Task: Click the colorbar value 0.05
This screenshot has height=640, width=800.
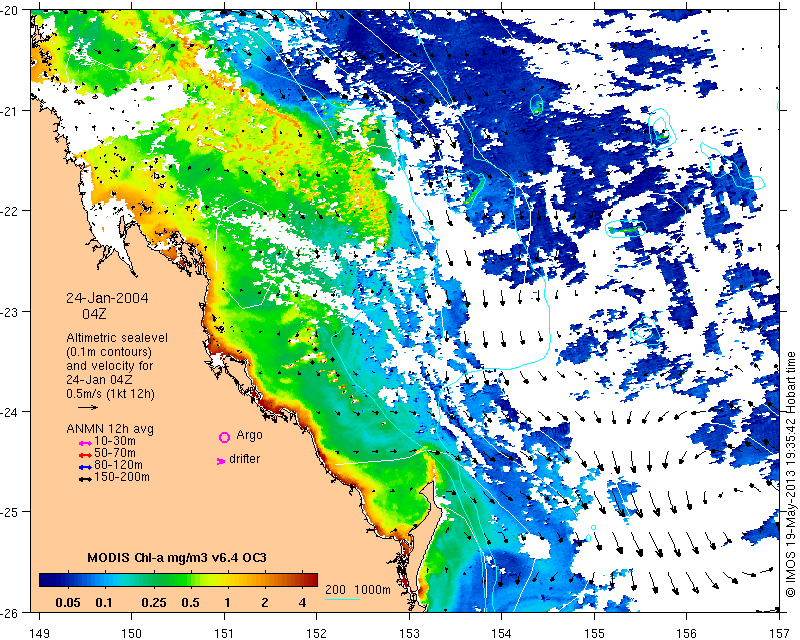Action: tap(68, 603)
